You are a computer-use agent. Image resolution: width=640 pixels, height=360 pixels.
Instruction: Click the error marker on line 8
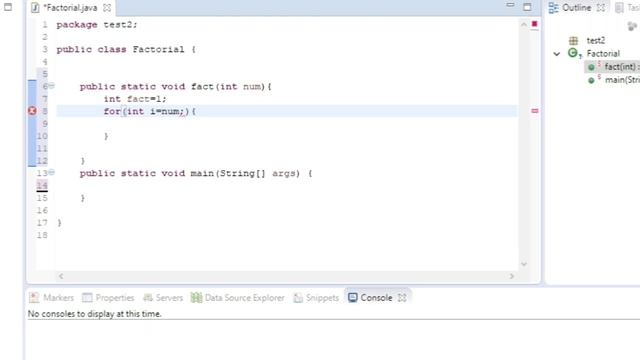[32, 111]
